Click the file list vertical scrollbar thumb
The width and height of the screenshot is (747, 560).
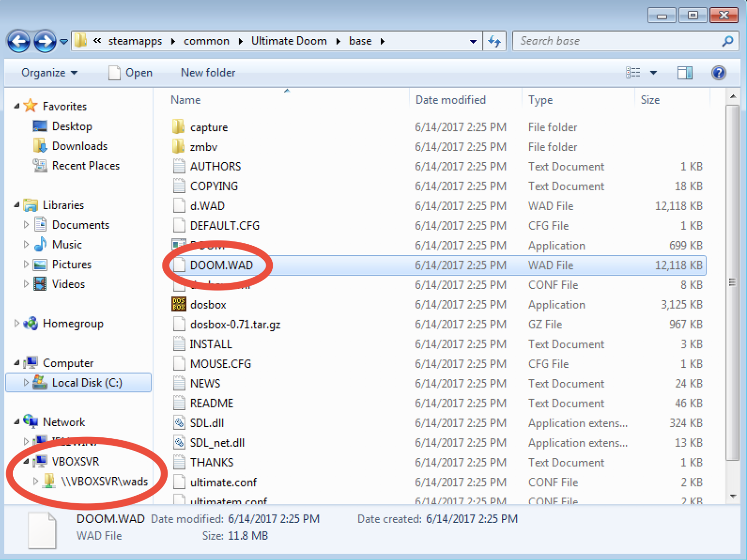coord(732,283)
